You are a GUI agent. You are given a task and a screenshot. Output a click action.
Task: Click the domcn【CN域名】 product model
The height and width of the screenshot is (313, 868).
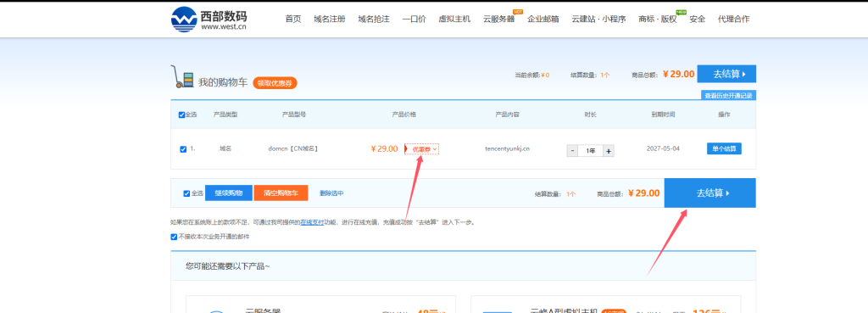click(293, 148)
